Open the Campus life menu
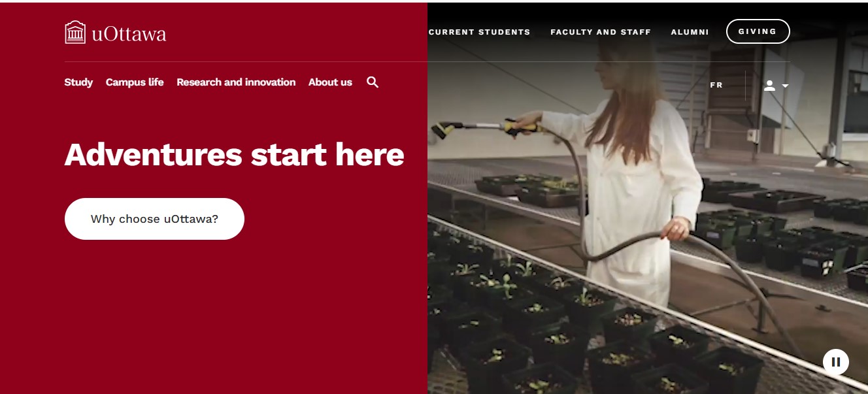 (135, 82)
